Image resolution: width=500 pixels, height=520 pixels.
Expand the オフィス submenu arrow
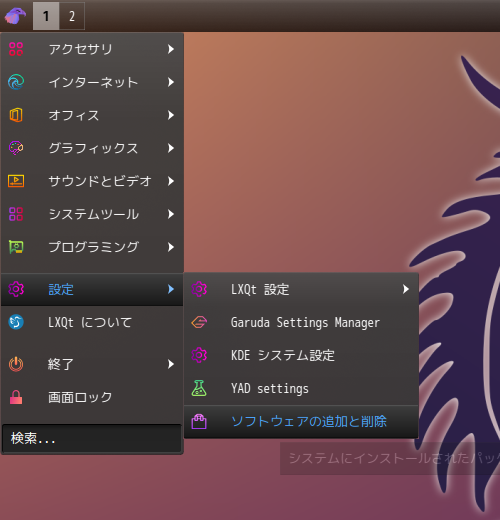coord(171,115)
